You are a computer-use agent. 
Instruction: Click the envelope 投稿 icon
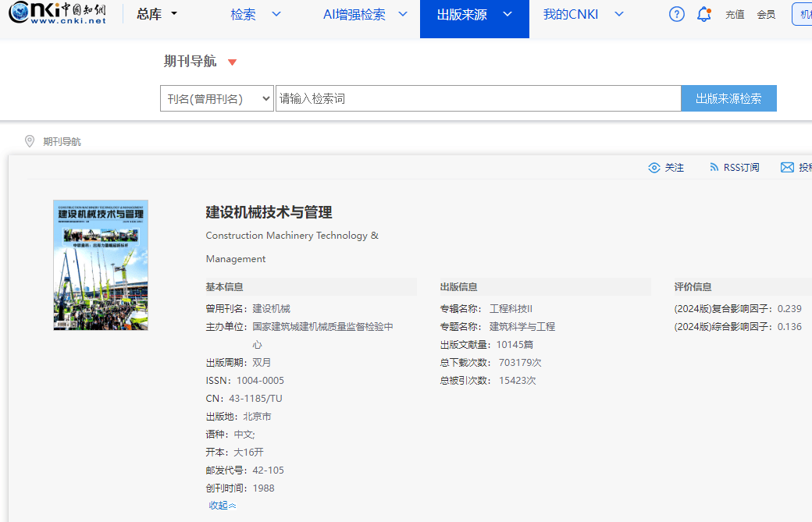787,167
